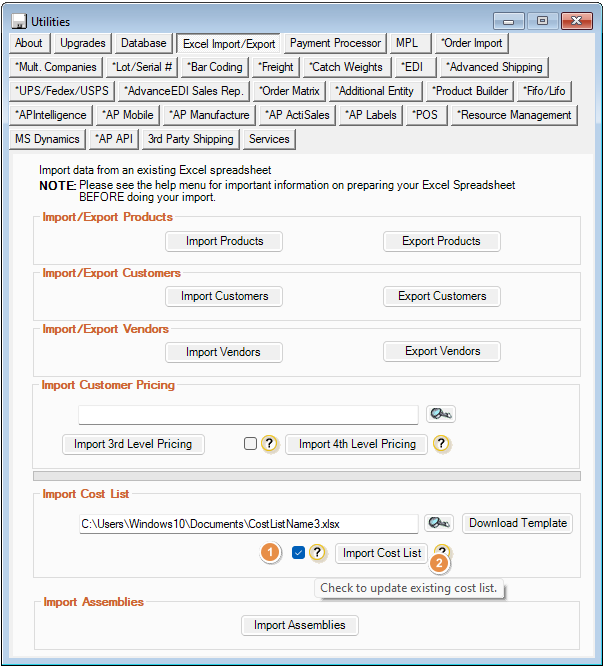This screenshot has width=604, height=667.
Task: Click browse icon next to CostListName3.xlsx path
Action: tap(440, 523)
